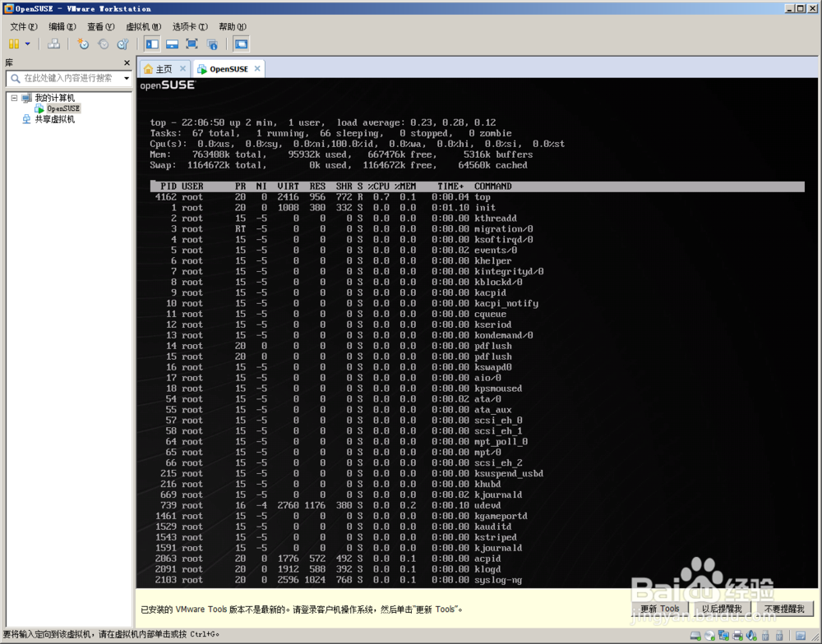Screen dimensions: 822x644
Task: Close the 主页 tab
Action: 182,69
